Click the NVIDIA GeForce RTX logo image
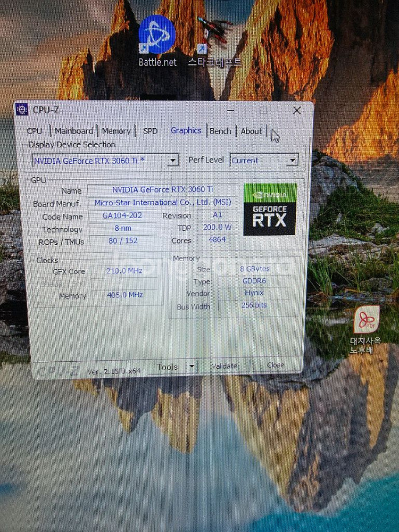The height and width of the screenshot is (532, 399). (270, 209)
